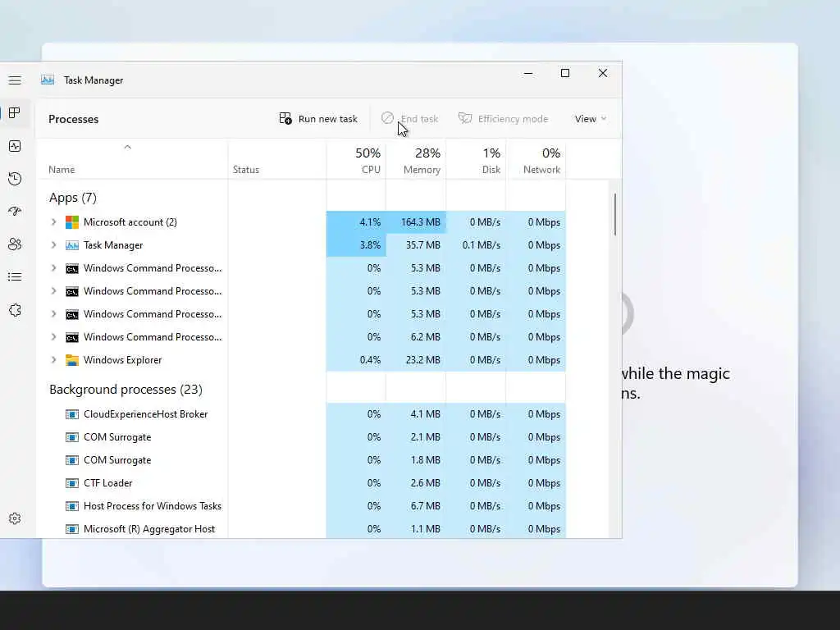Image resolution: width=840 pixels, height=630 pixels.
Task: Click the 23.2 MB memory cell
Action: point(416,360)
